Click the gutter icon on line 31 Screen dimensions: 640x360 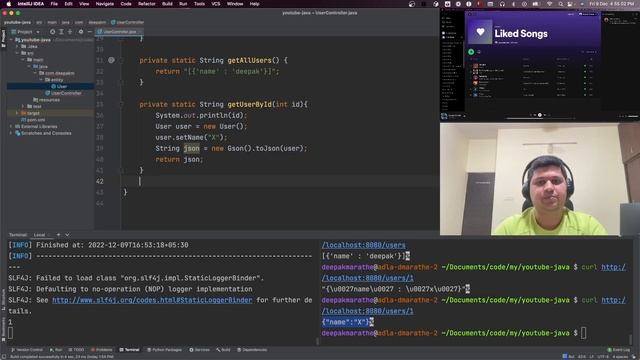point(111,60)
